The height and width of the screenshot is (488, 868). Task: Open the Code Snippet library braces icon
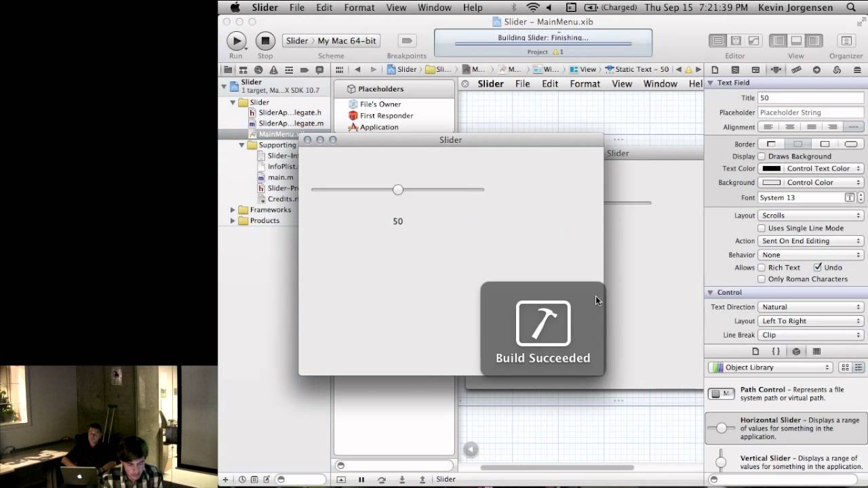tap(776, 351)
